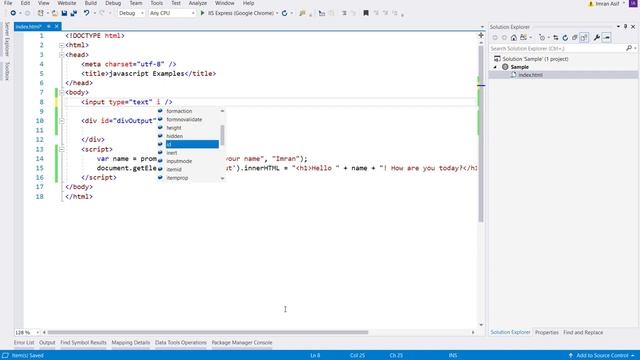Click the Save icon in the toolbar
Image resolution: width=640 pixels, height=360 pixels.
64,13
